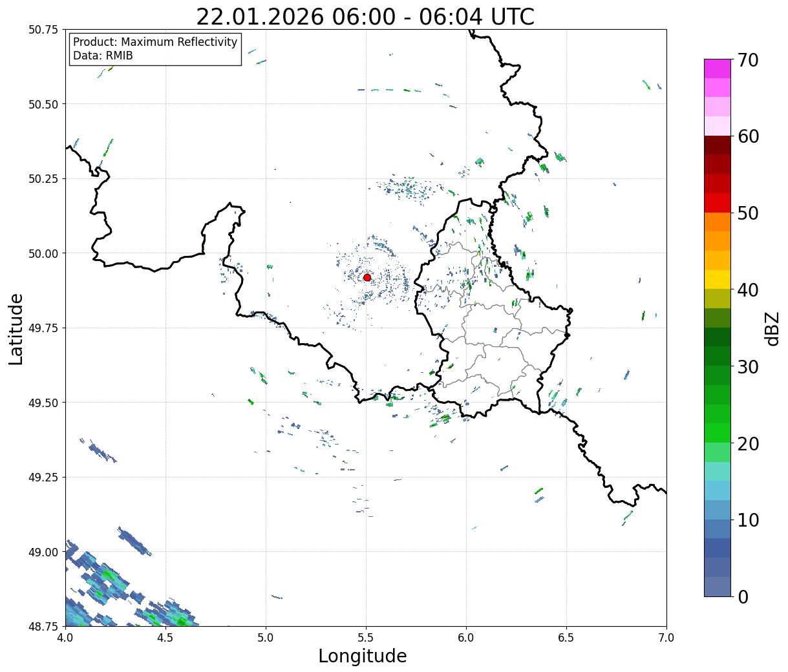Click the colorbar tick label 70

(748, 60)
